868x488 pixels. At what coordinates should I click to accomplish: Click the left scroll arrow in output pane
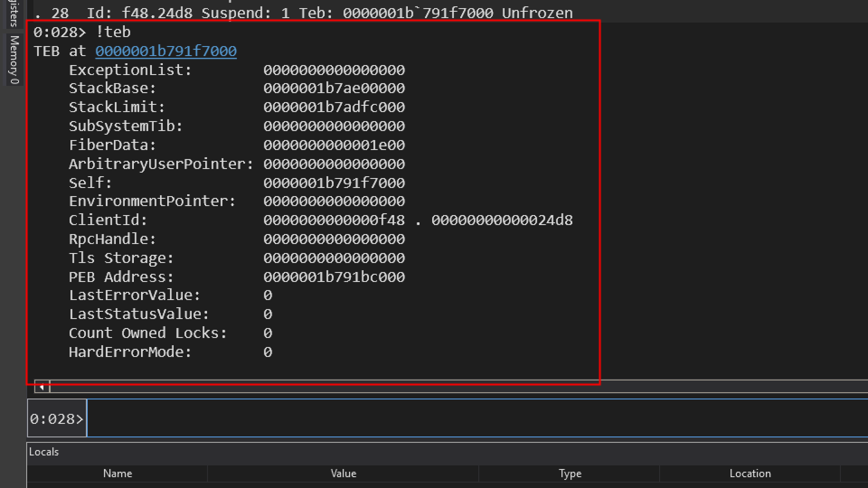click(42, 387)
